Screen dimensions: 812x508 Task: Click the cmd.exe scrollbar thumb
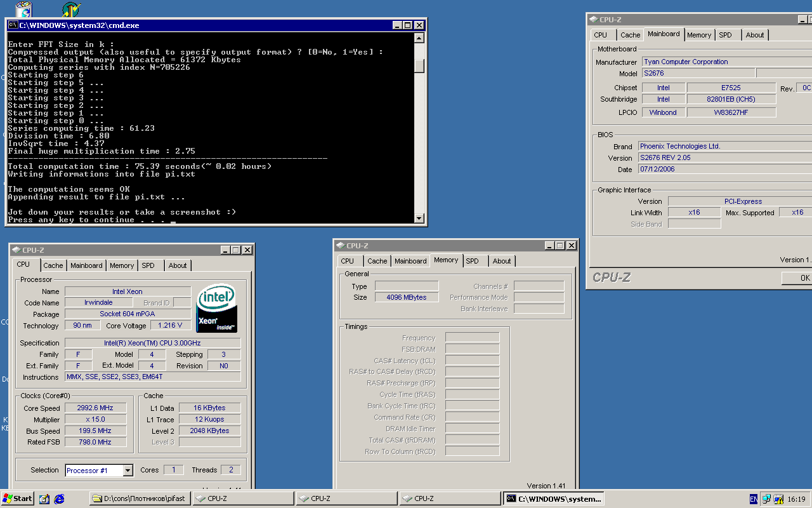(419, 65)
